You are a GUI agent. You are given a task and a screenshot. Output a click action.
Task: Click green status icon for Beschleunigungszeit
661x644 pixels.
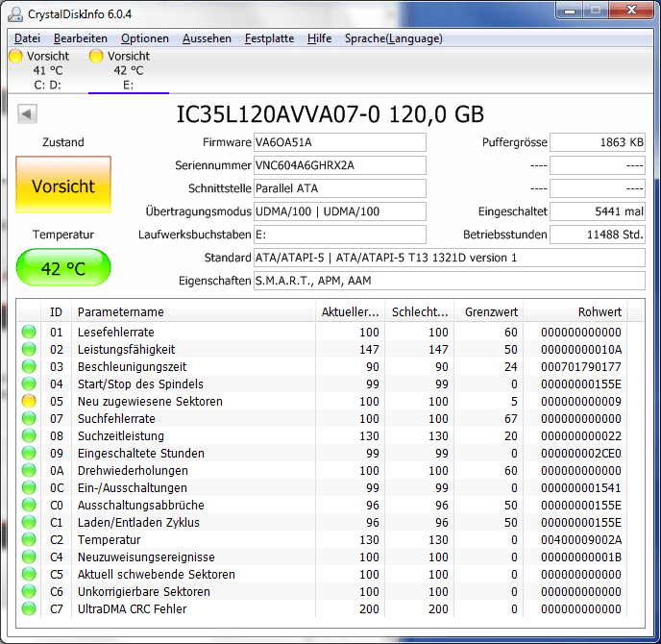point(29,366)
